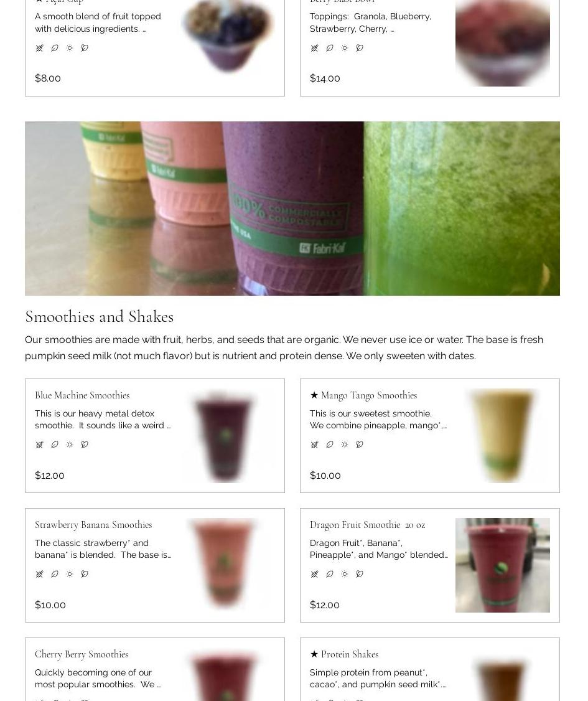Click the double-leaf icon under Dragon Fruit Smoothie
588x701 pixels.
point(360,574)
